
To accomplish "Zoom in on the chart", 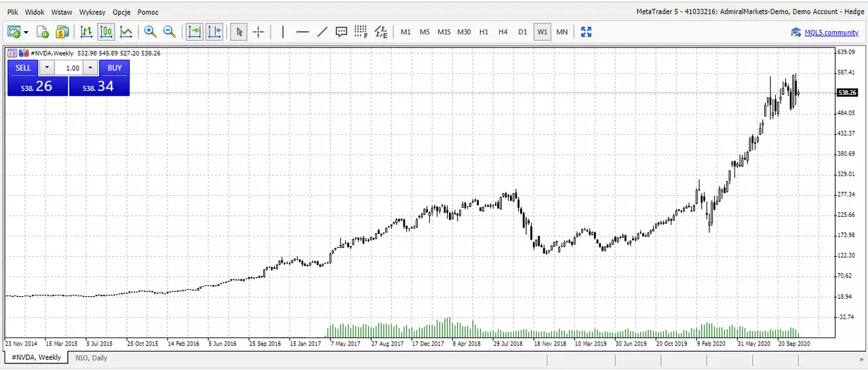I will pos(150,32).
